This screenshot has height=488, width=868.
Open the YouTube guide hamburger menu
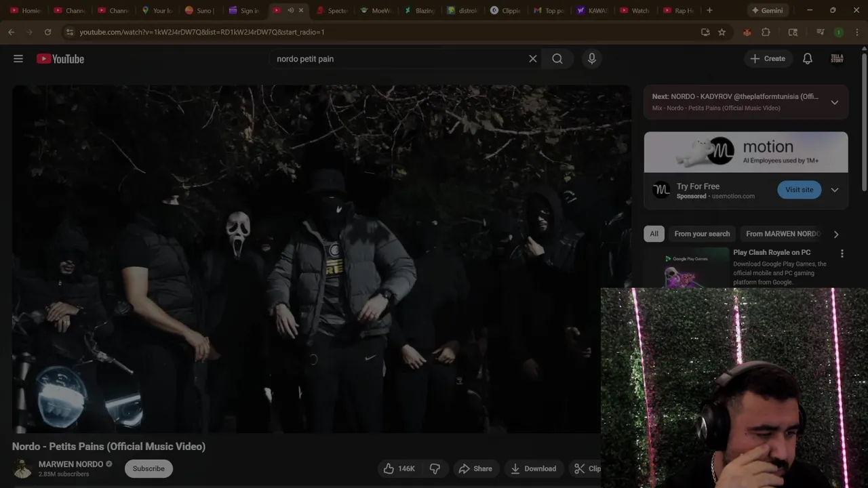(x=18, y=59)
